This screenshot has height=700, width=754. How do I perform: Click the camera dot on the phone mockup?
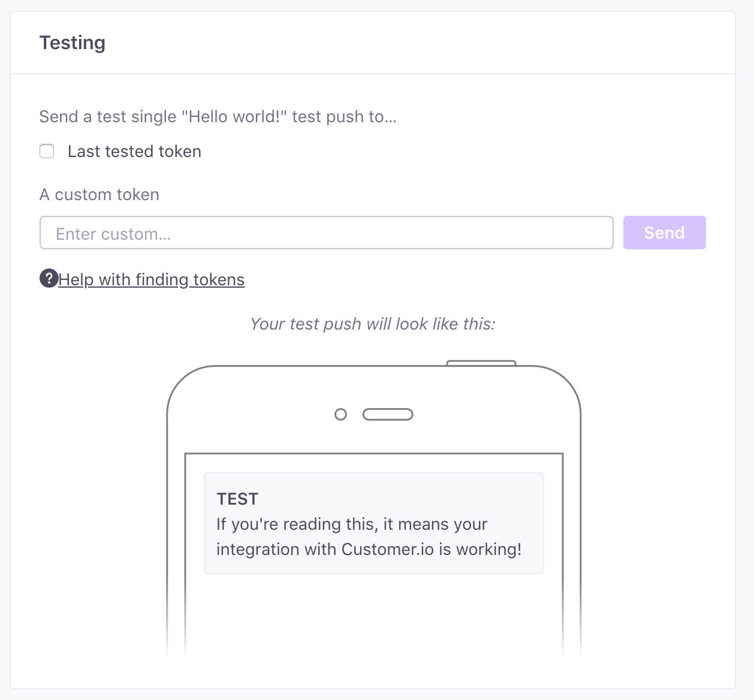340,414
